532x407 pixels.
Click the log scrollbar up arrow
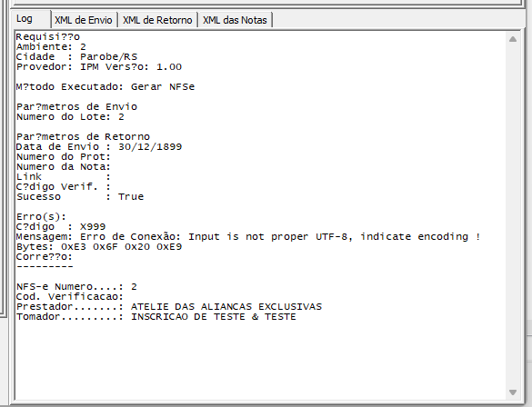pos(513,39)
